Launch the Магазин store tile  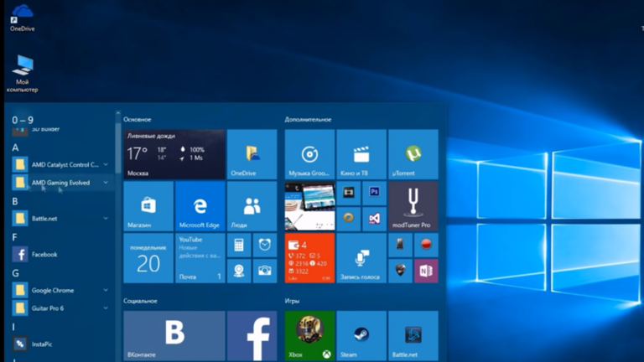[148, 206]
